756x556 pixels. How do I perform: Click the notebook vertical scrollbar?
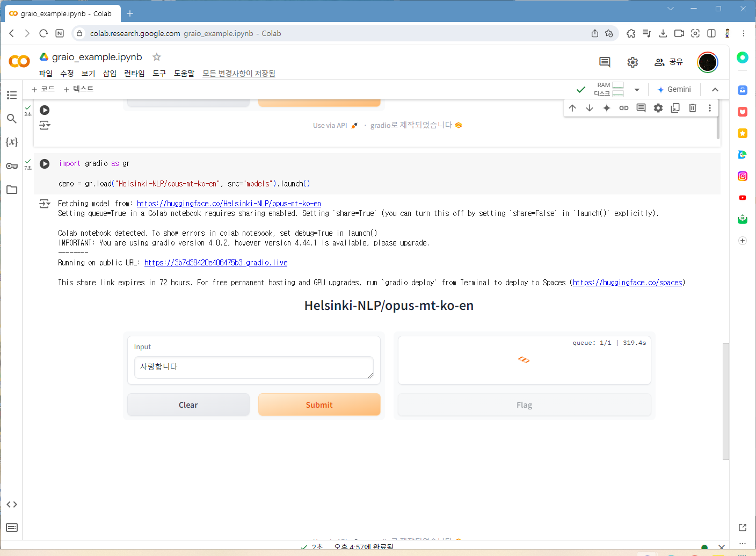coord(726,401)
